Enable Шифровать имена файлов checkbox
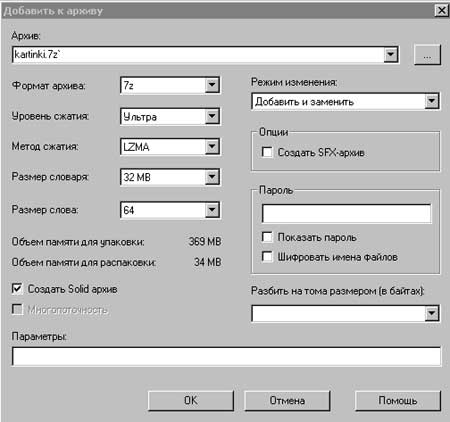 click(267, 257)
